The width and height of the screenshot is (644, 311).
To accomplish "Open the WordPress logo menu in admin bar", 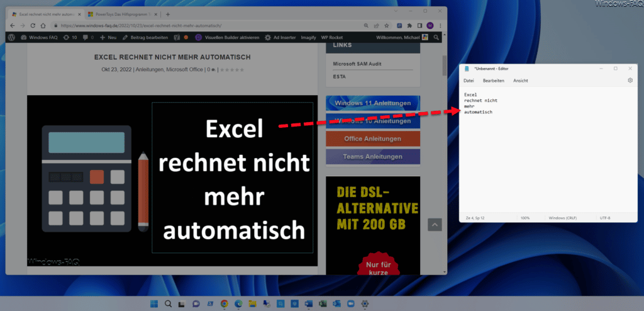I will [11, 37].
